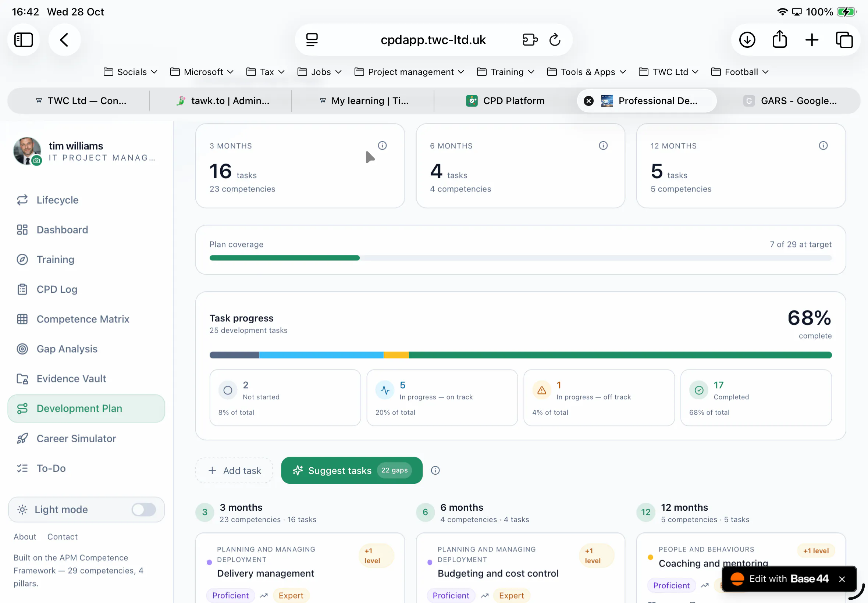Click the Plan coverage progress bar
868x603 pixels.
click(x=520, y=258)
